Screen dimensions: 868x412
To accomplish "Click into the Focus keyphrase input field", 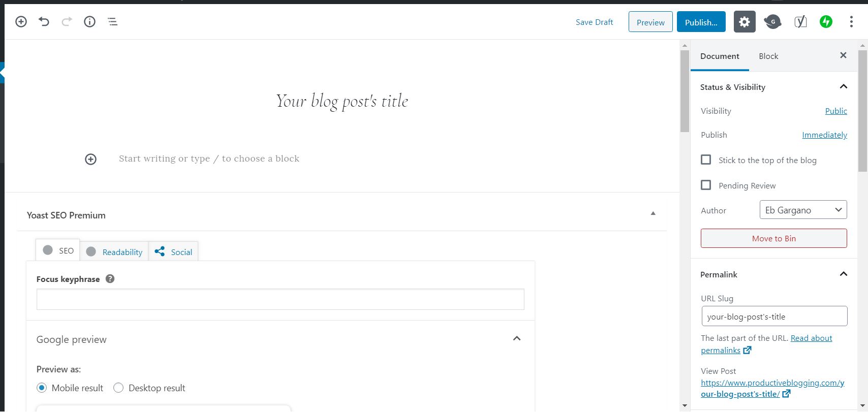I will pos(280,300).
